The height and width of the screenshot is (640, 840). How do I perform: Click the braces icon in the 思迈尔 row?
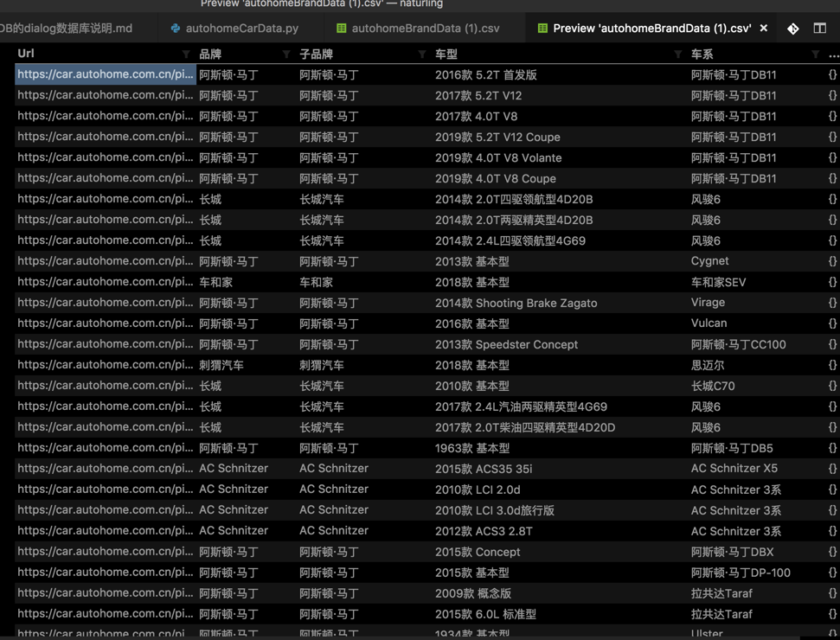[x=832, y=365]
